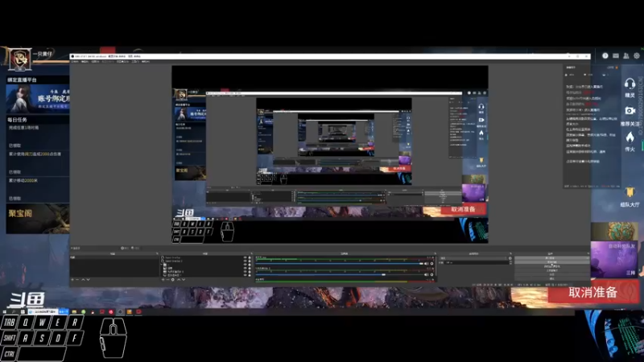Open the scene transition type dropdown
The width and height of the screenshot is (644, 362).
point(473,258)
